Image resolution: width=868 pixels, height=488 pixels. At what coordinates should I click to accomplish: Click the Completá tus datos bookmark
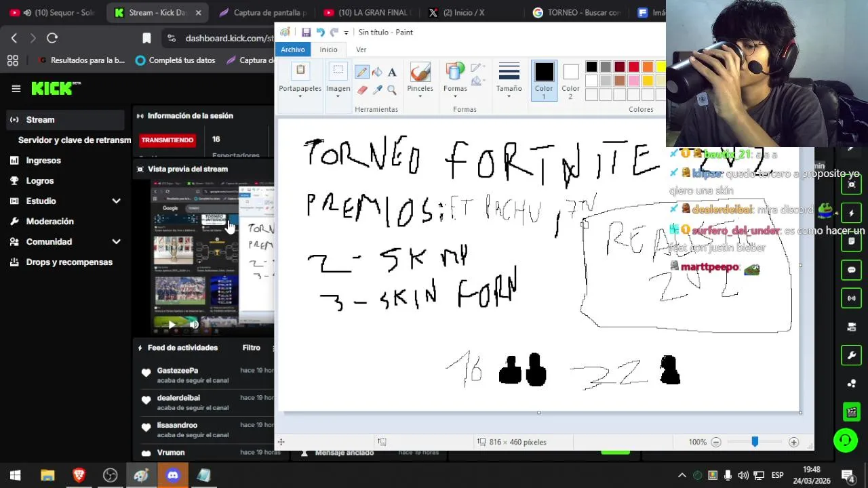[175, 60]
